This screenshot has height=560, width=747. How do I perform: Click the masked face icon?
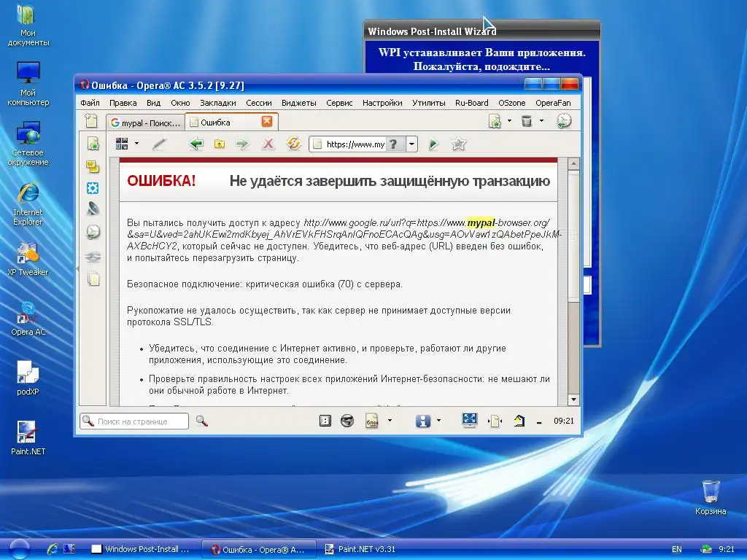click(x=347, y=421)
